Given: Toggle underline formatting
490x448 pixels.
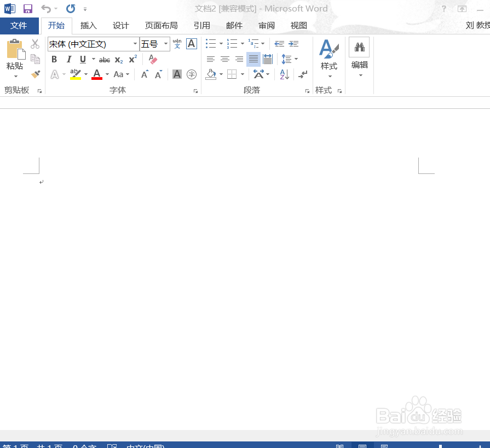Looking at the screenshot, I should click(83, 59).
